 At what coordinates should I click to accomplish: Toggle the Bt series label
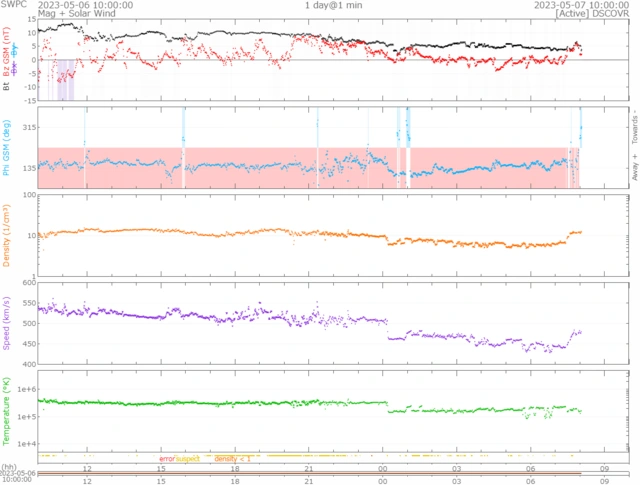(x=6, y=88)
